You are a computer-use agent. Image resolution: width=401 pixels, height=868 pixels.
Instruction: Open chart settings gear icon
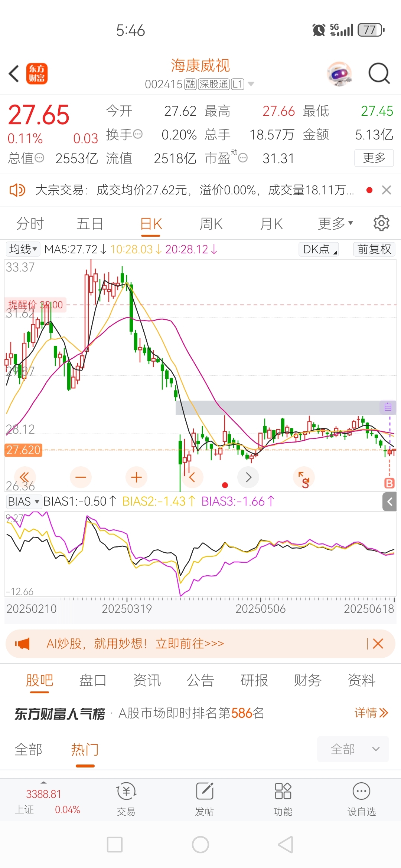coord(381,223)
